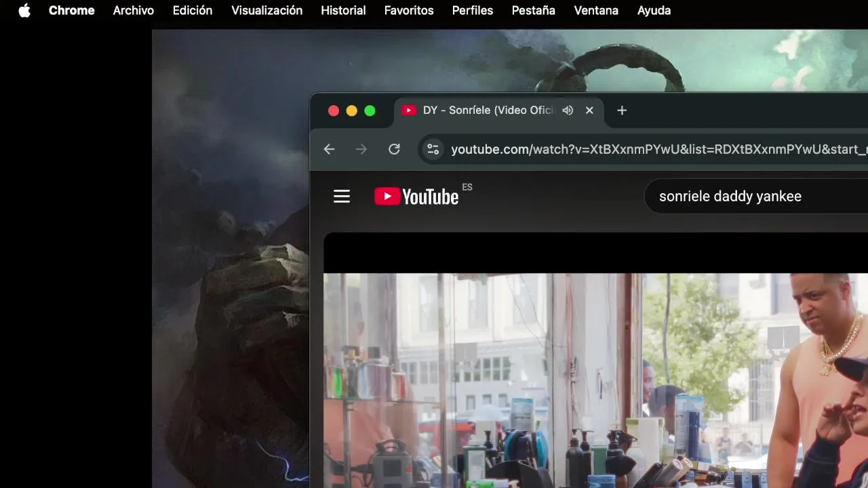Open a new tab with the plus button
This screenshot has height=488, width=868.
coord(622,110)
